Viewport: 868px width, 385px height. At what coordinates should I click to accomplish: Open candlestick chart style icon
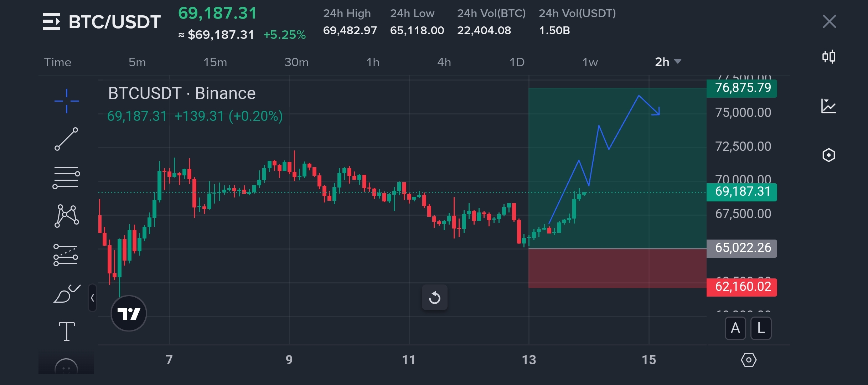(829, 57)
